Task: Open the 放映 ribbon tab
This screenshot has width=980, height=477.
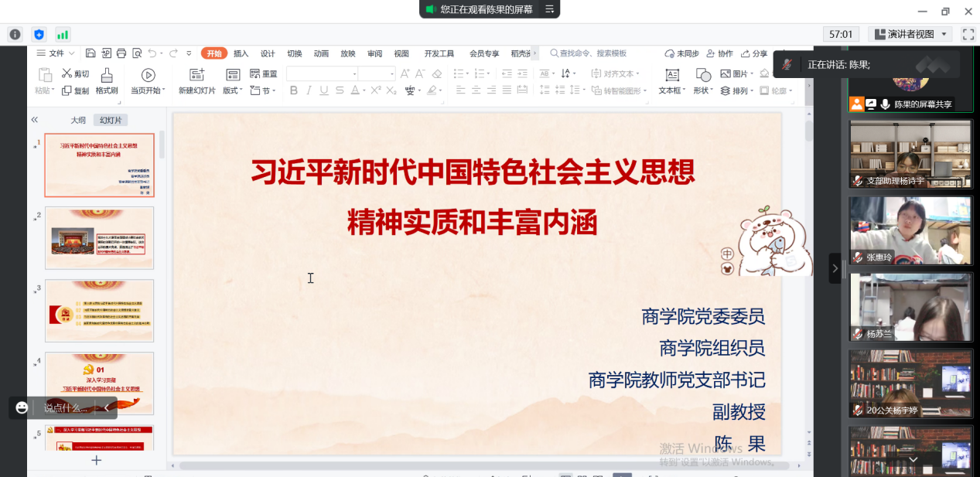Action: pos(348,53)
